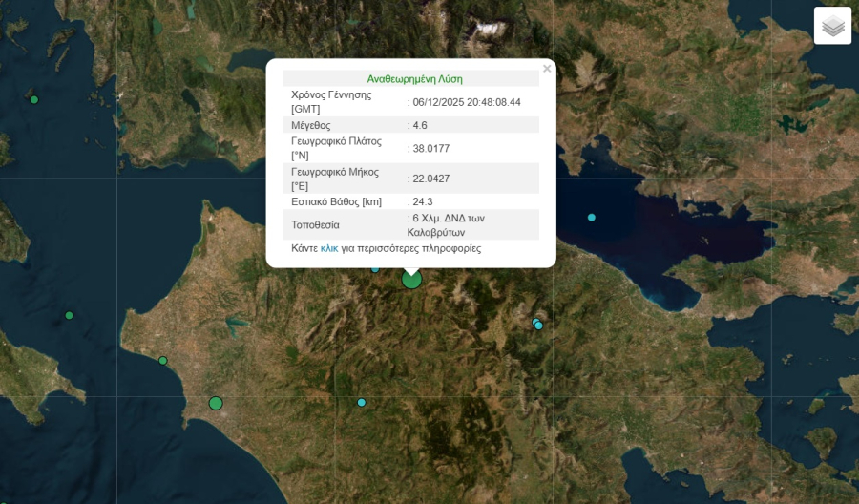Viewport: 859px width, 504px height.
Task: Click the green marker in the sea at far left
Action: click(69, 315)
